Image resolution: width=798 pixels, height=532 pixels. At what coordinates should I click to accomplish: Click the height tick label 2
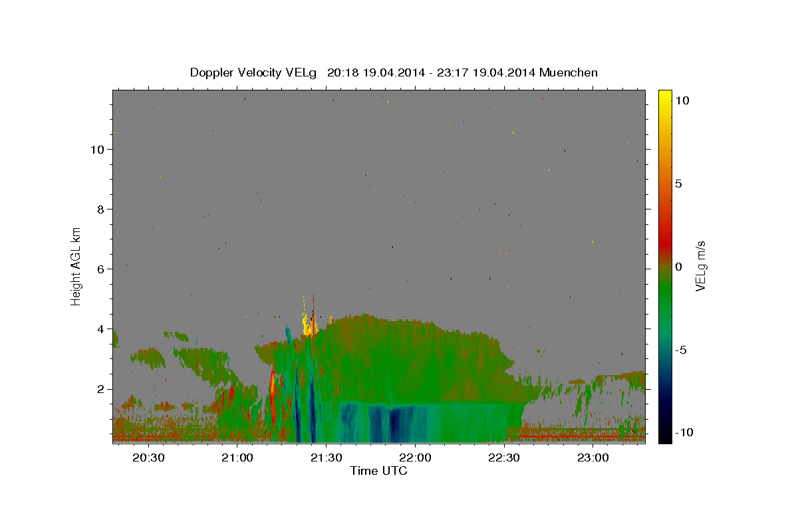[102, 389]
